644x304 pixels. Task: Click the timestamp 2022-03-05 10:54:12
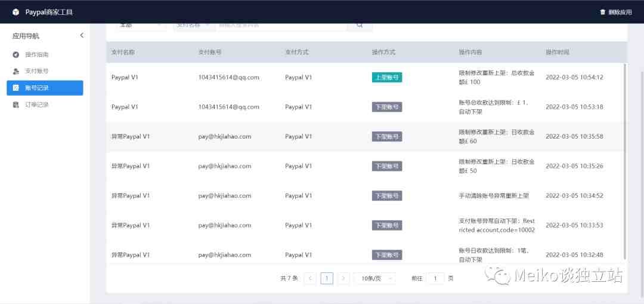[x=574, y=77]
